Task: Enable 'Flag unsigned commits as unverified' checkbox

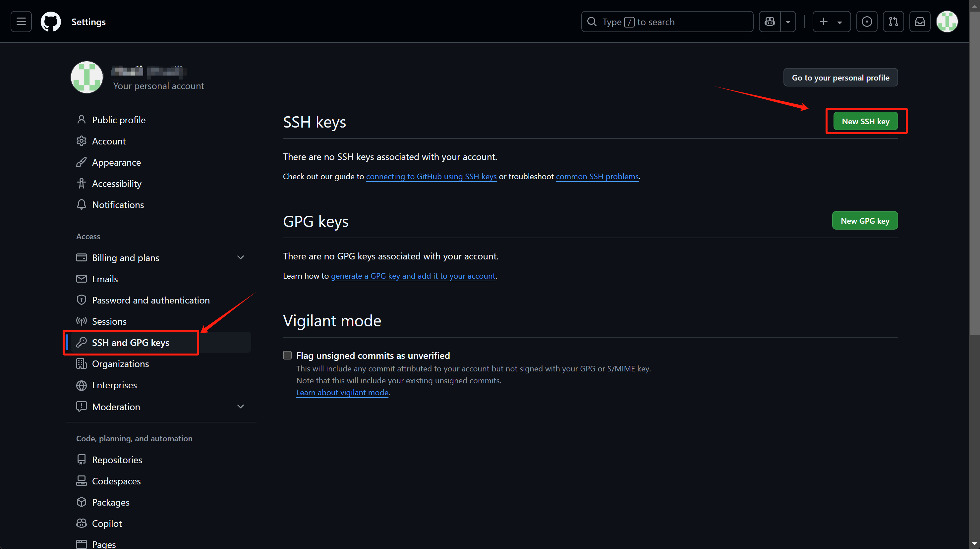Action: (x=287, y=355)
